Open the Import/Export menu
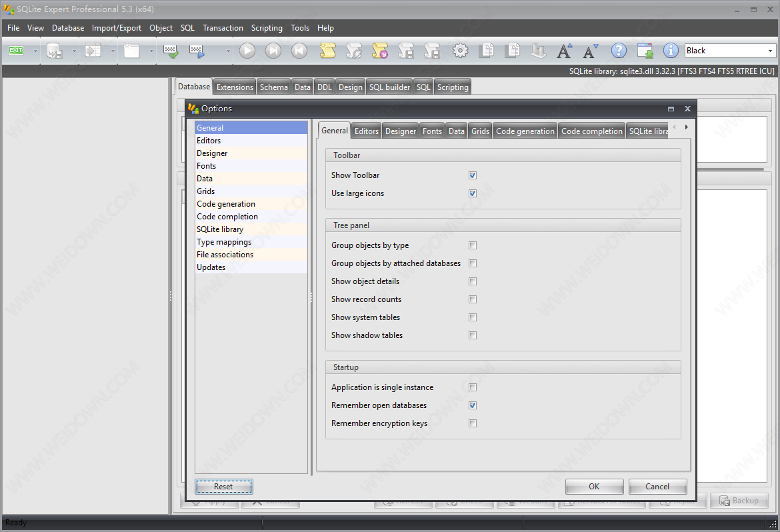 coord(117,28)
